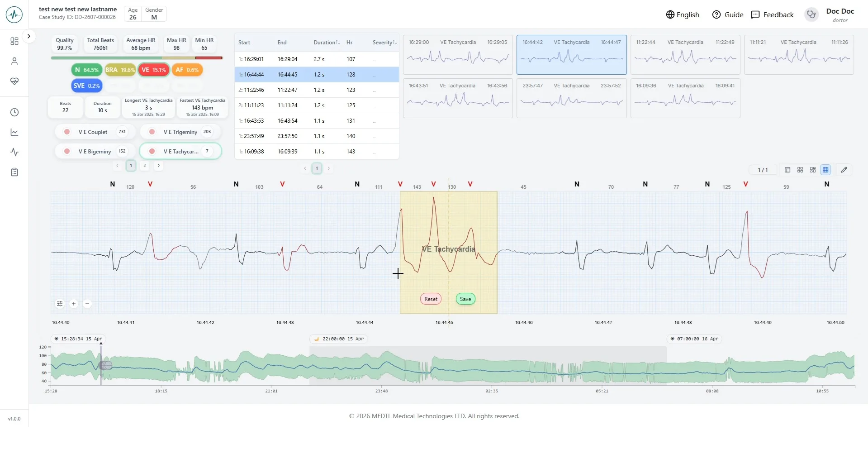Open the clock history icon in sidebar

(14, 112)
